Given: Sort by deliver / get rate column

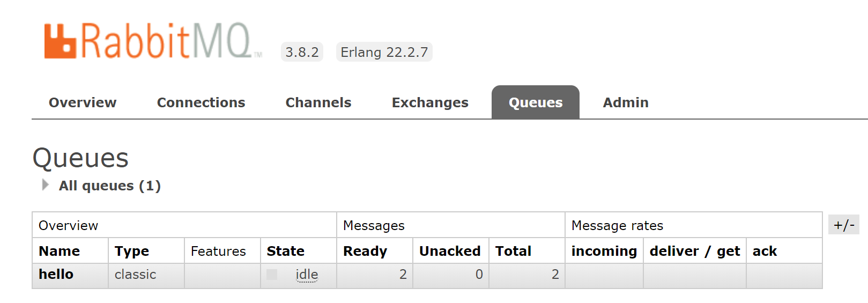Looking at the screenshot, I should pyautogui.click(x=695, y=251).
